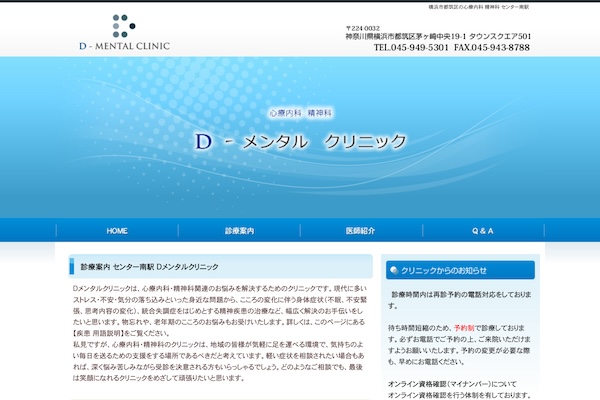
Task: Open the 診療案内 navigation tab
Action: [x=240, y=231]
